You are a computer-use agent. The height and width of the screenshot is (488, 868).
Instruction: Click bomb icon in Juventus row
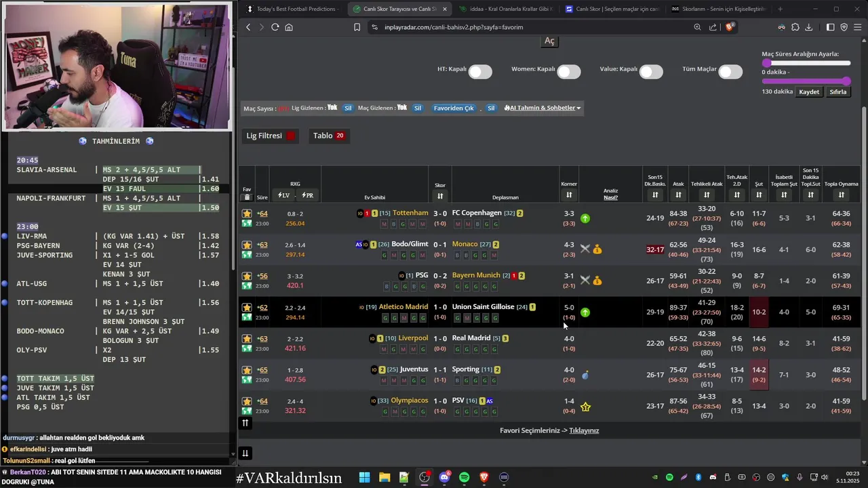[x=585, y=375]
